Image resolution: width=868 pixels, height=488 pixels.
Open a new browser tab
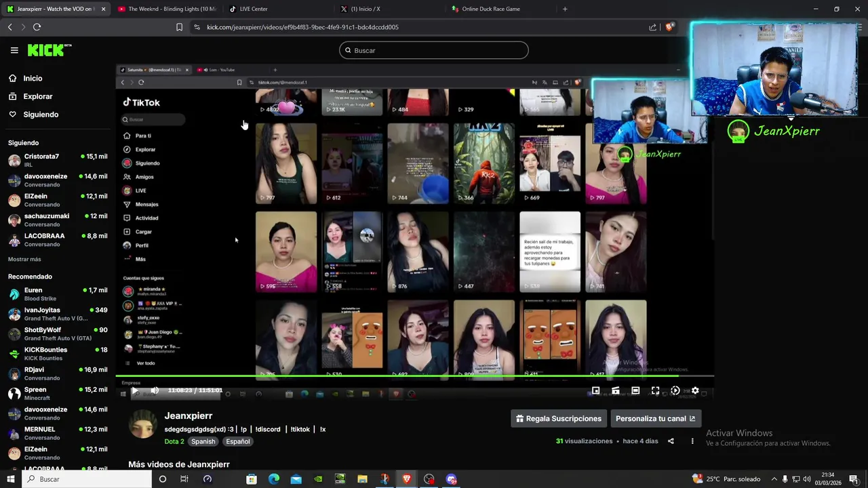[x=565, y=9]
